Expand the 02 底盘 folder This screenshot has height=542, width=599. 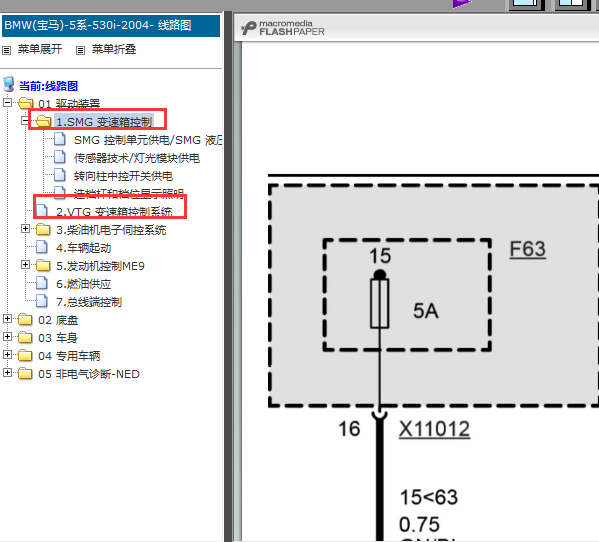[x=7, y=319]
